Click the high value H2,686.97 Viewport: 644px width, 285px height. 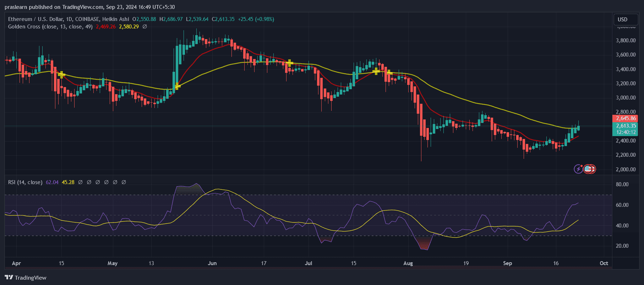(171, 19)
